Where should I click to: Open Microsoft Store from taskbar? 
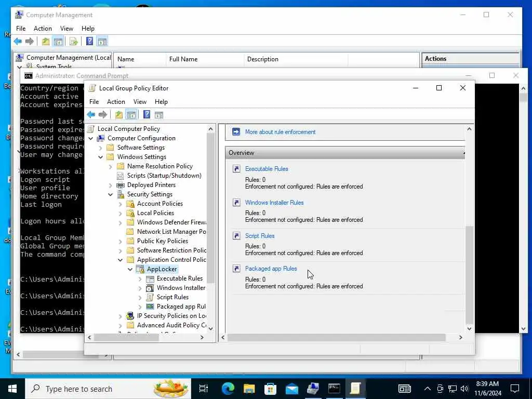pos(270,389)
